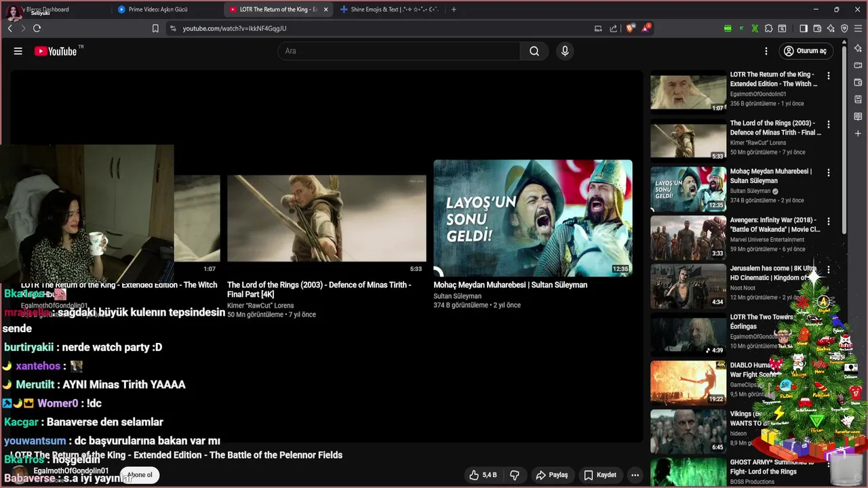
Task: Open DIABLO 19:22 sidebar video thumbnail
Action: coord(688,383)
